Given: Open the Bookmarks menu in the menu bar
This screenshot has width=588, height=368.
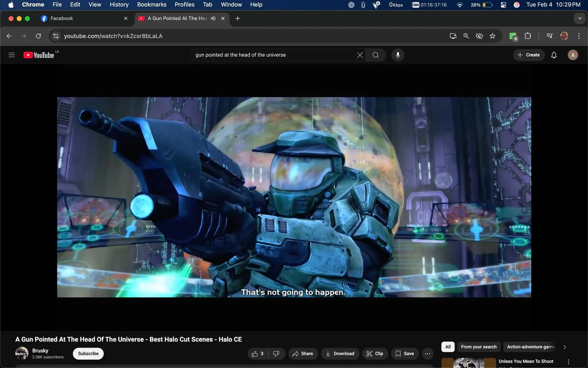Looking at the screenshot, I should (x=152, y=4).
